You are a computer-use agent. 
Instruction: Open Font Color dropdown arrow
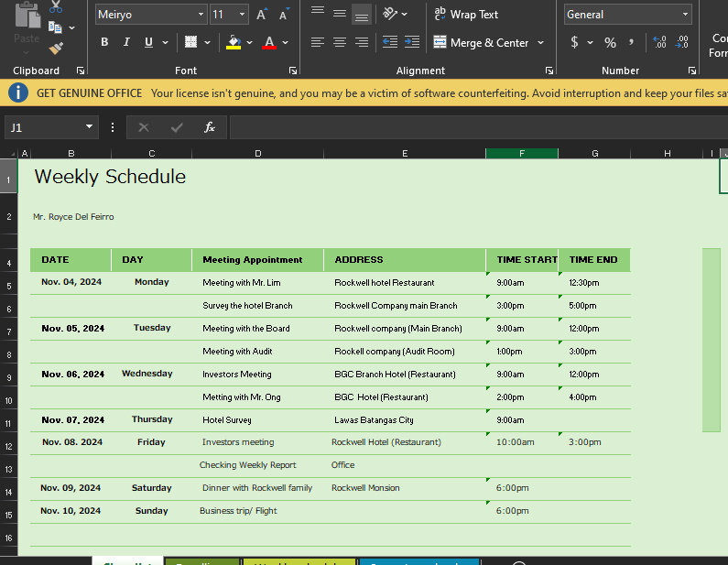(286, 43)
